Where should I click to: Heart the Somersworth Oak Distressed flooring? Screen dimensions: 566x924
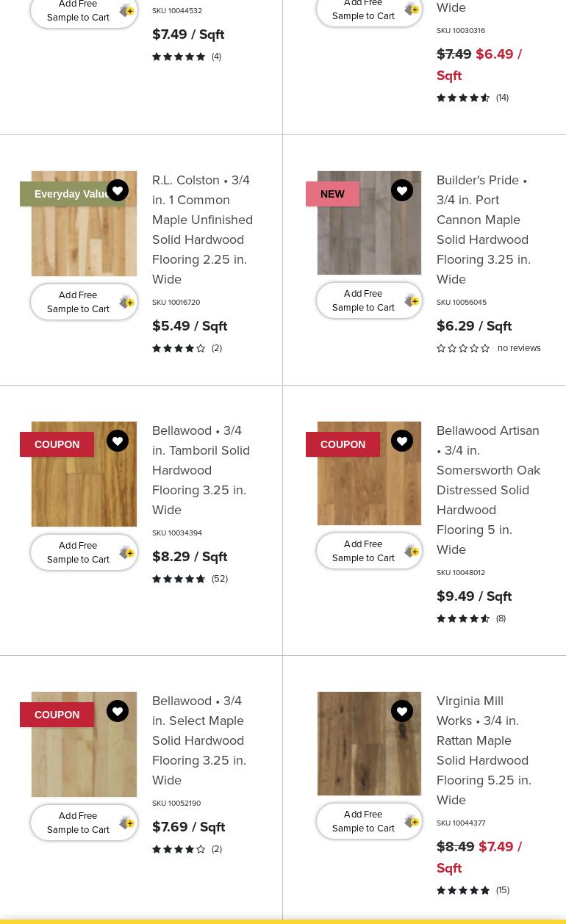(x=402, y=441)
